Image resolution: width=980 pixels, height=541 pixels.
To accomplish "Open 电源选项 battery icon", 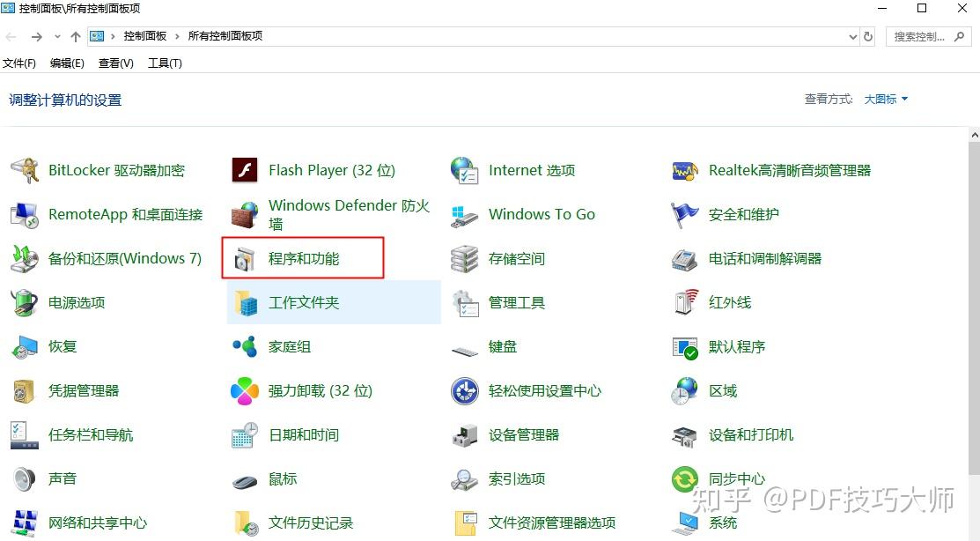I will point(26,303).
